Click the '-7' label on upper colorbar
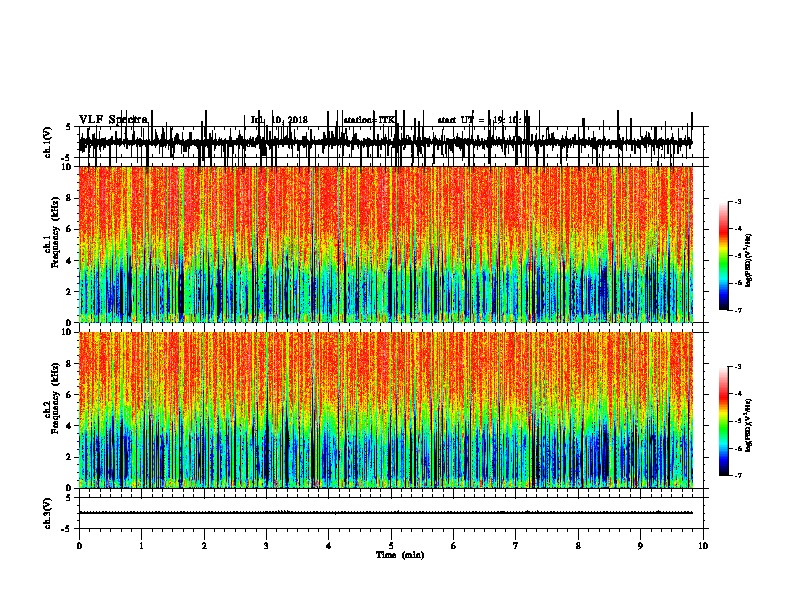This screenshot has width=792, height=612. pyautogui.click(x=737, y=310)
